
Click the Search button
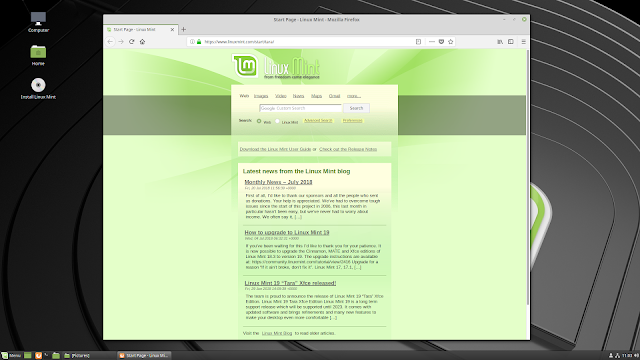pyautogui.click(x=356, y=108)
